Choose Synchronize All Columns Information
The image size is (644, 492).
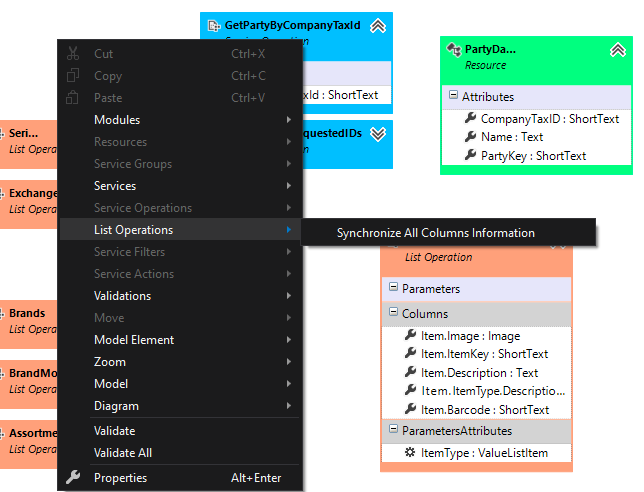pos(448,233)
